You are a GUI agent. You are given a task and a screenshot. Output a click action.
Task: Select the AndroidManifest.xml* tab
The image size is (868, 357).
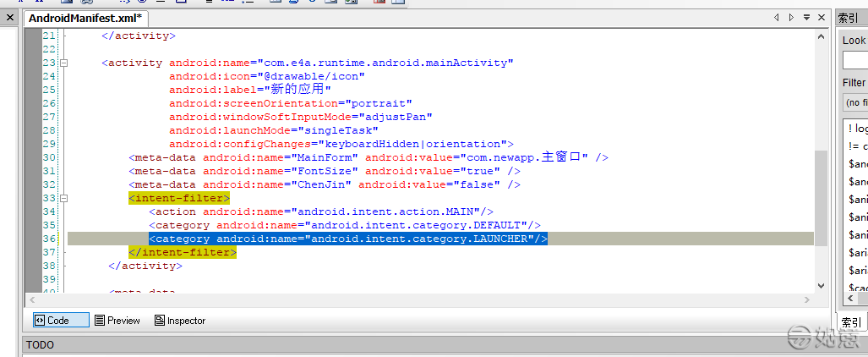[85, 18]
